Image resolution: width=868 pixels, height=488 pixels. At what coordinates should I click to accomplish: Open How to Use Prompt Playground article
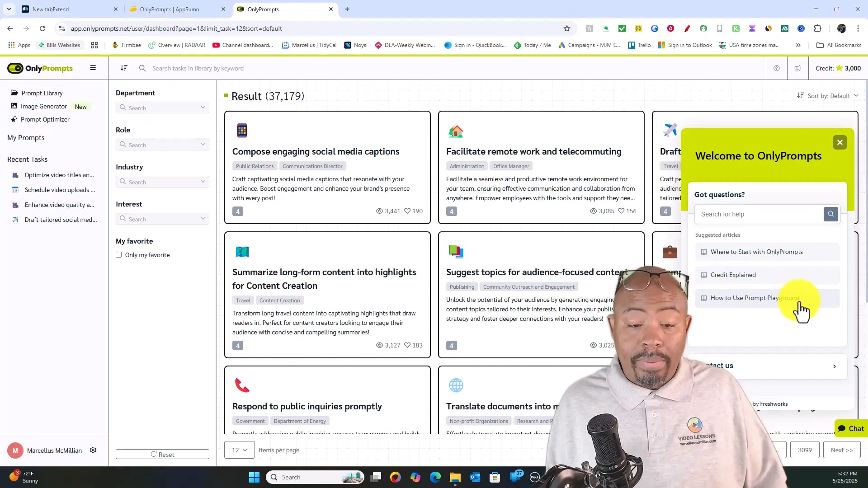767,298
